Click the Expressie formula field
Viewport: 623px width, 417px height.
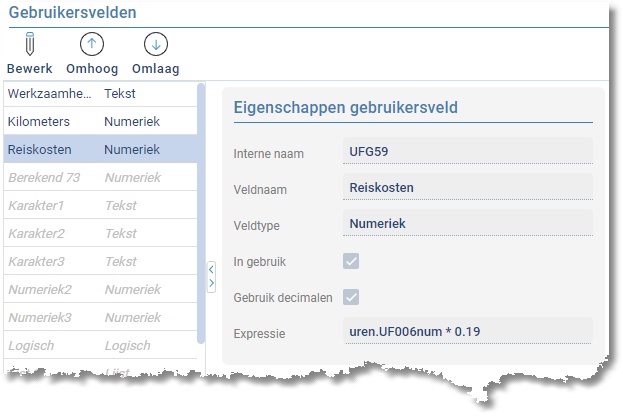(466, 331)
